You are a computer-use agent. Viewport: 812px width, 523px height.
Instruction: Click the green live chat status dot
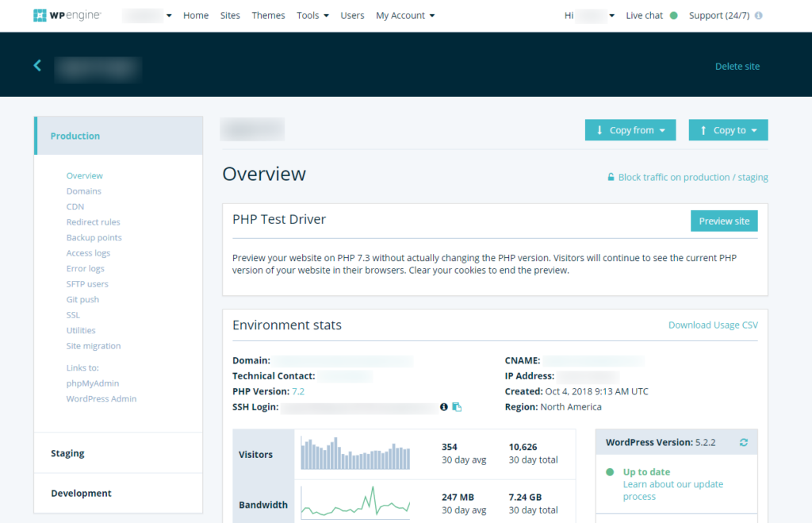coord(674,15)
